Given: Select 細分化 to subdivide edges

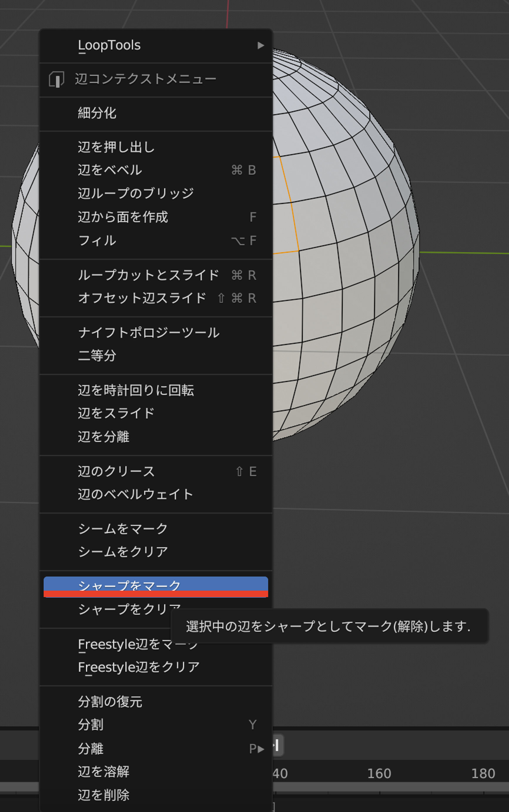Looking at the screenshot, I should (x=155, y=113).
